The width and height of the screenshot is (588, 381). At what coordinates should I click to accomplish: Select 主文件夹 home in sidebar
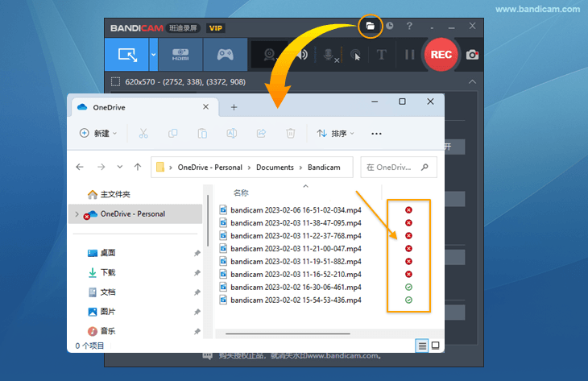(x=109, y=194)
